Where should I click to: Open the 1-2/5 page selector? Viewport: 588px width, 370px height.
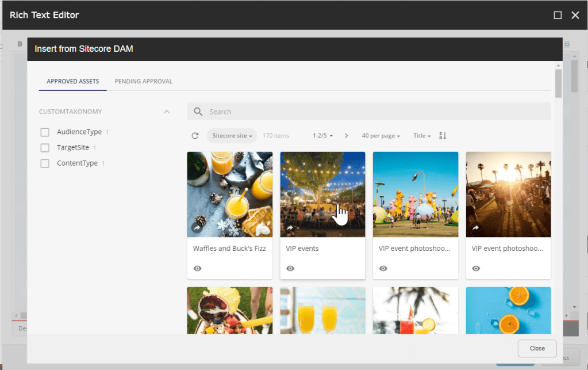coord(322,136)
